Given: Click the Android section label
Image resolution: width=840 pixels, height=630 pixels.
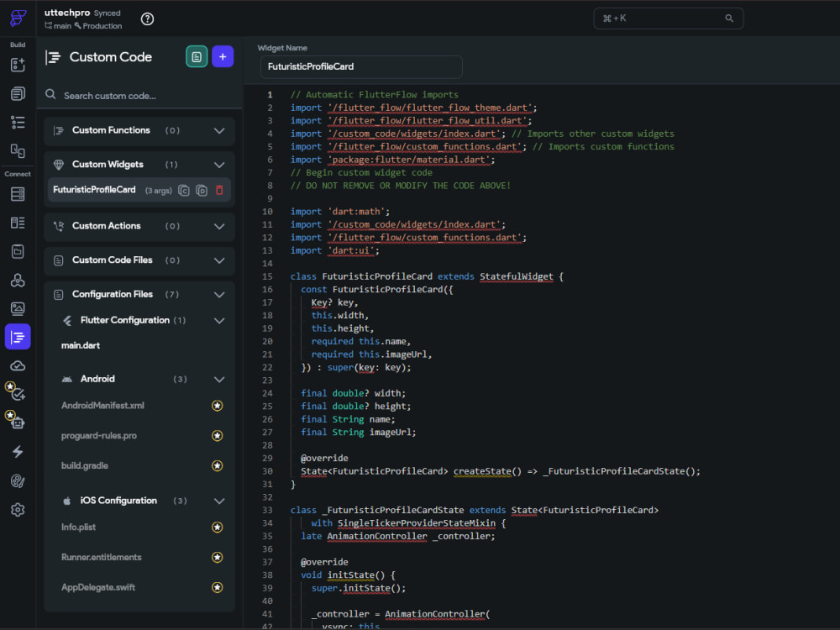Looking at the screenshot, I should [97, 379].
